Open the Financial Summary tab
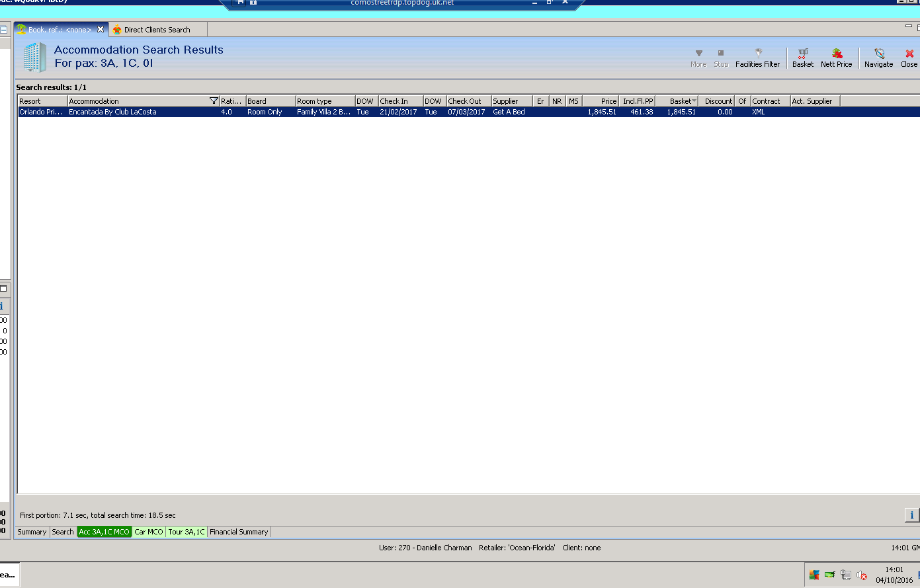Screen dimensions: 920x588 click(x=239, y=532)
